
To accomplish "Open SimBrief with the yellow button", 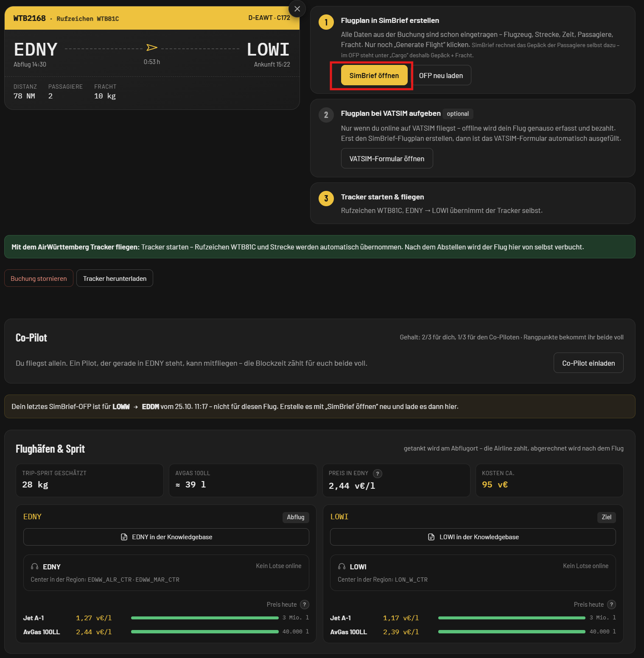I will (374, 76).
